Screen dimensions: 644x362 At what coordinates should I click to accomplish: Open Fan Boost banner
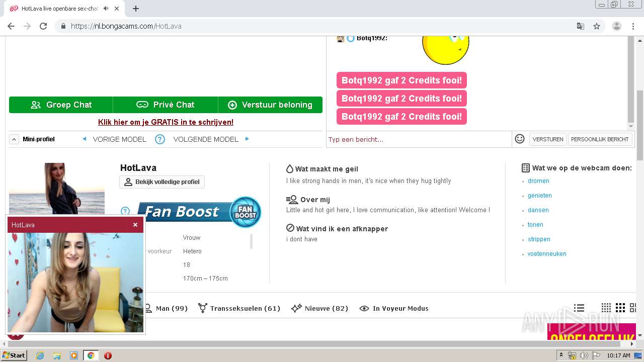coord(199,212)
